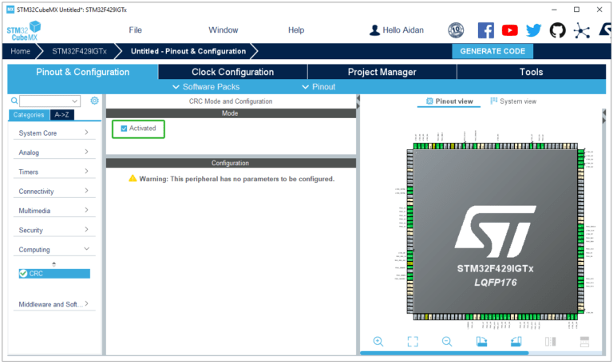Open the File menu
Viewport: 613px width, 364px height.
pos(136,30)
